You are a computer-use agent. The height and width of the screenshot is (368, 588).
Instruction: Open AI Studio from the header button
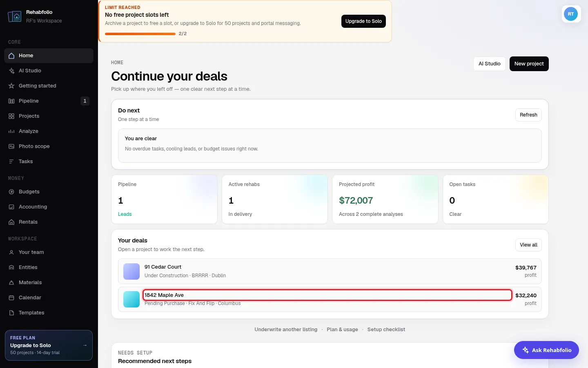[x=489, y=64]
